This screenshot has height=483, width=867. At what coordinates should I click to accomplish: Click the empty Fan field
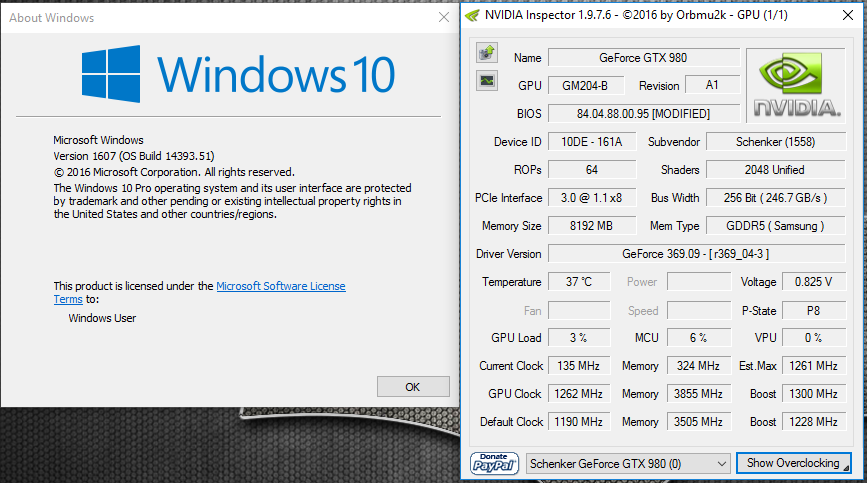(x=579, y=311)
